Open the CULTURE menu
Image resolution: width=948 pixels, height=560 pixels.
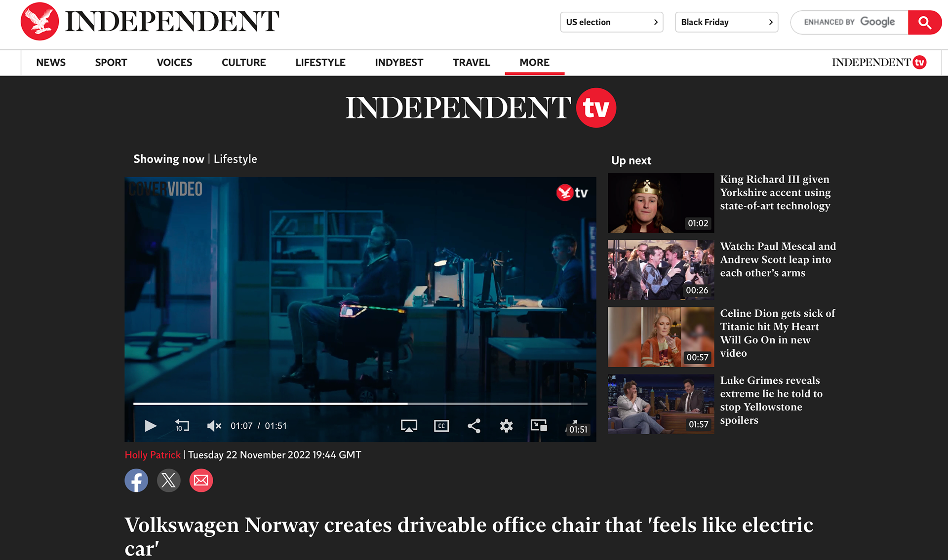[243, 63]
